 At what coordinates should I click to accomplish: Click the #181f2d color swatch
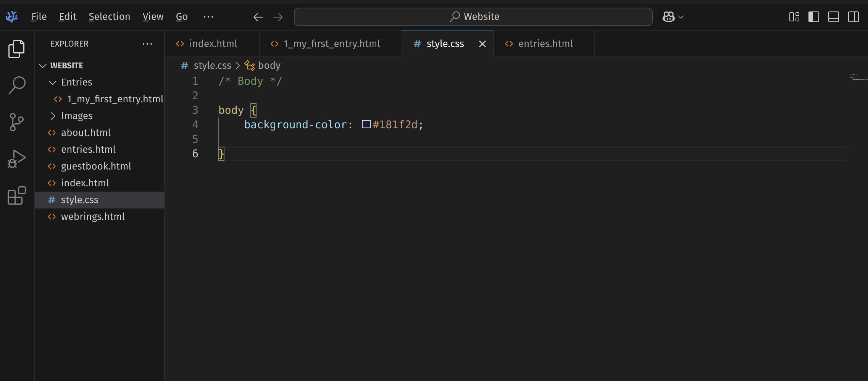[x=366, y=124]
